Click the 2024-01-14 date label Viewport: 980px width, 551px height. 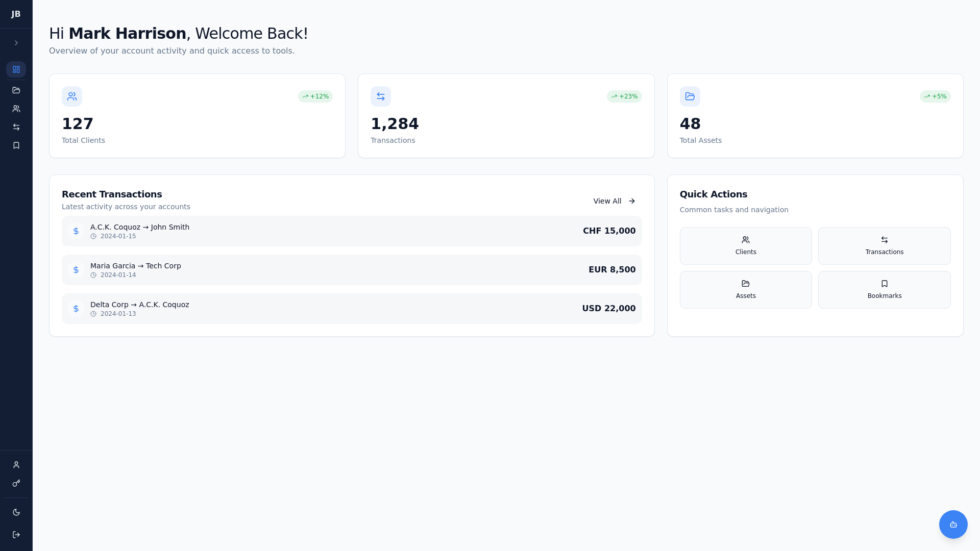tap(118, 275)
